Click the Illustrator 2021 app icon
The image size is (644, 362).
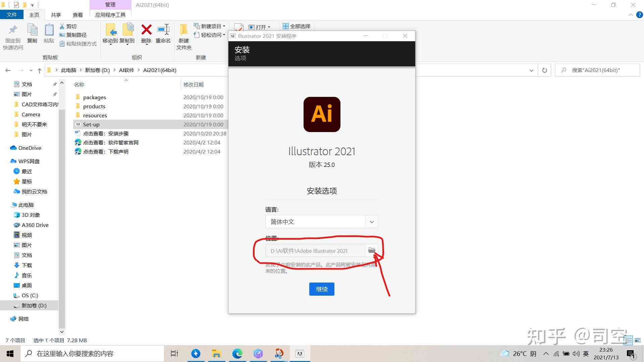coord(322,114)
